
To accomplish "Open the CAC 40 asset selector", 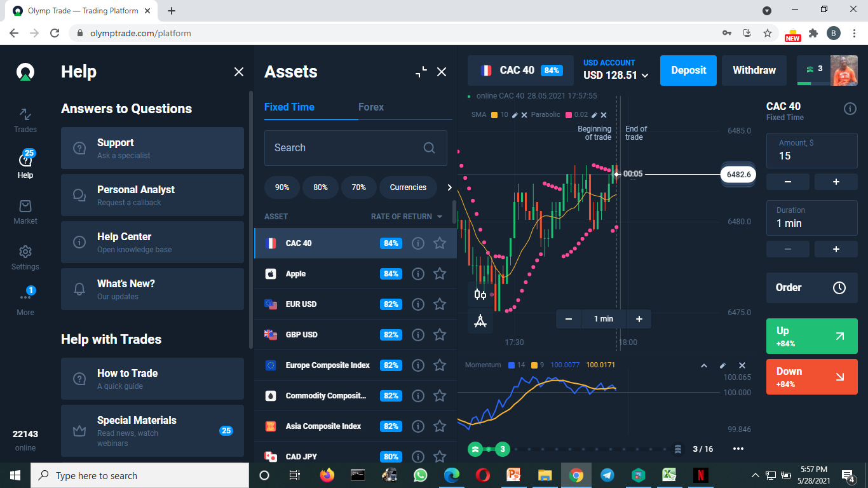I will pos(521,71).
